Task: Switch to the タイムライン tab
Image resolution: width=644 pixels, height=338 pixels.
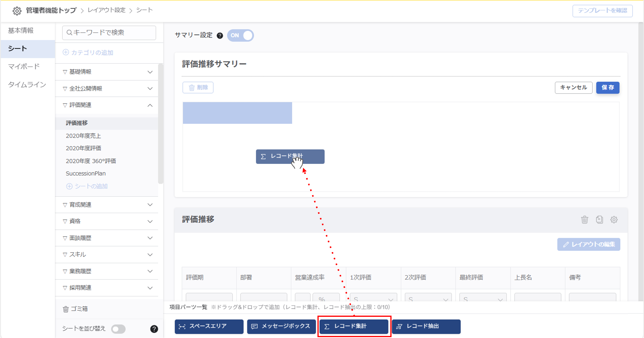Action: (27, 85)
